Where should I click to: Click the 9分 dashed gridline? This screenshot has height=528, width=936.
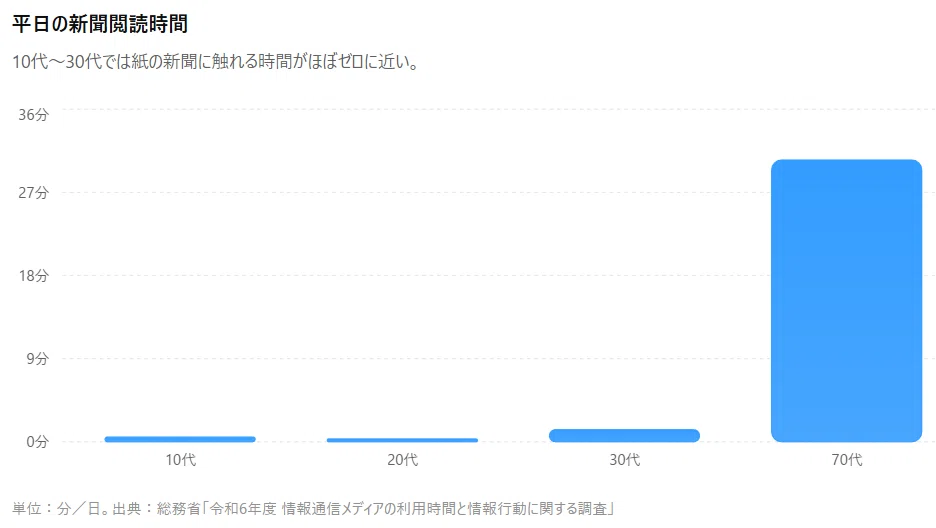(x=498, y=359)
